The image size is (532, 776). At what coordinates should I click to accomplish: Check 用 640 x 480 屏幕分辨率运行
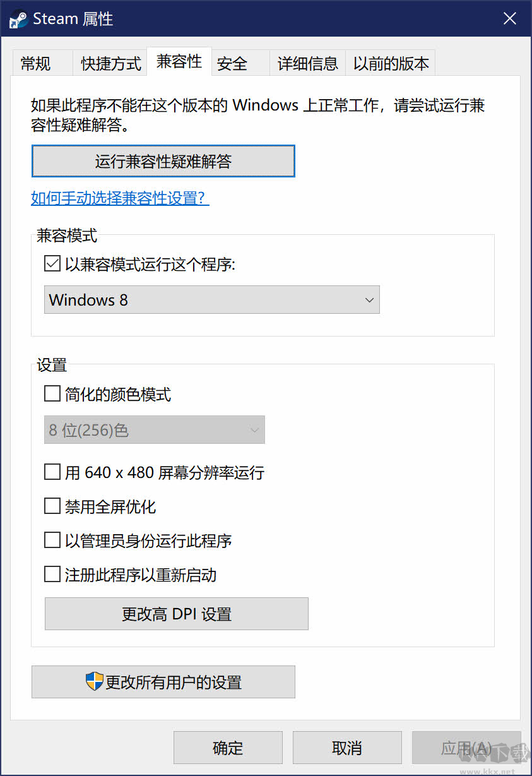click(52, 472)
